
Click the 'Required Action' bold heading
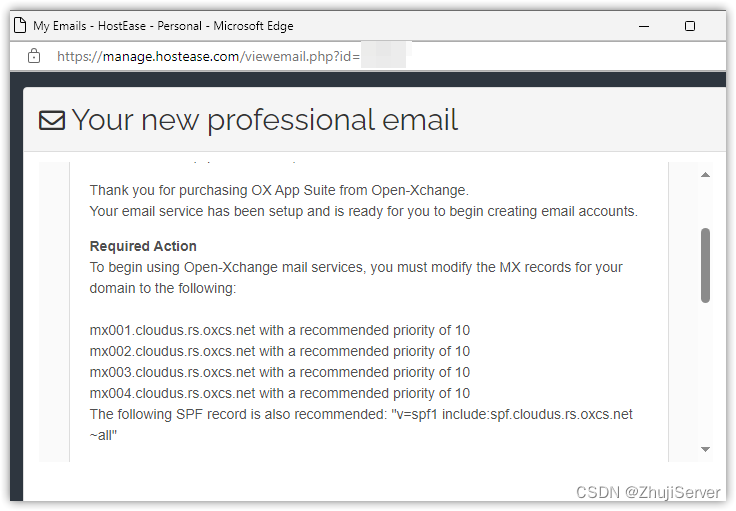(143, 246)
